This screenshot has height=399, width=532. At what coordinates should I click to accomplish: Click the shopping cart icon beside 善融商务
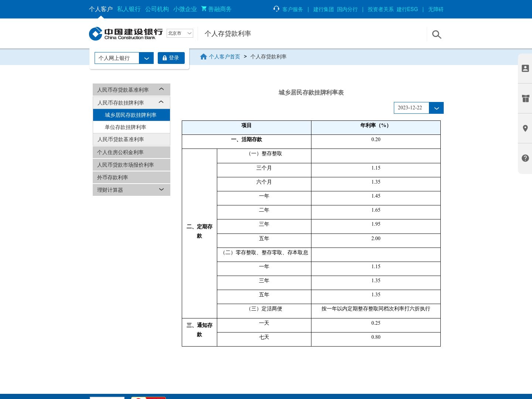tap(204, 8)
